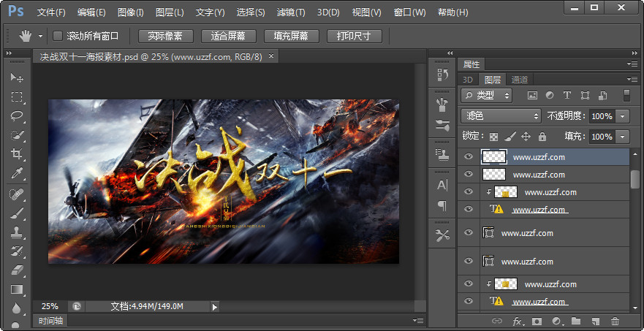Click the 实际像素 button
Viewport: 644px width, 331px height.
tap(165, 36)
